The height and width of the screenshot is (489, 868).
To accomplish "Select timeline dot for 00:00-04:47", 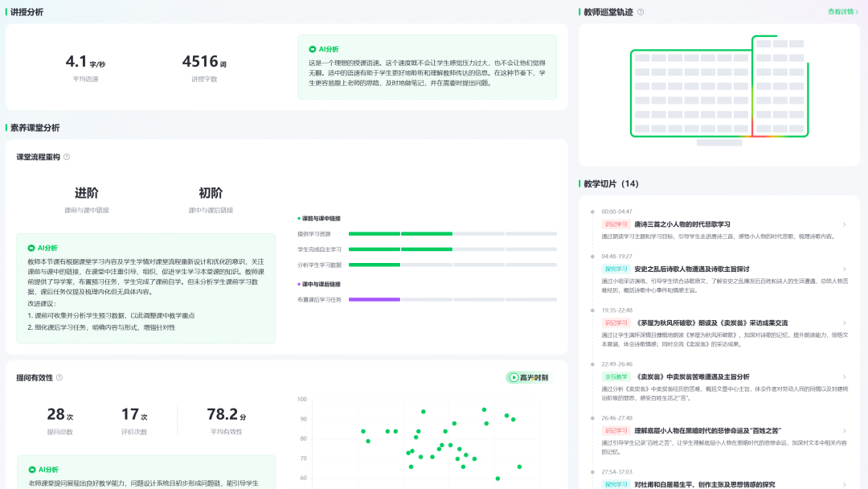I will [x=592, y=212].
